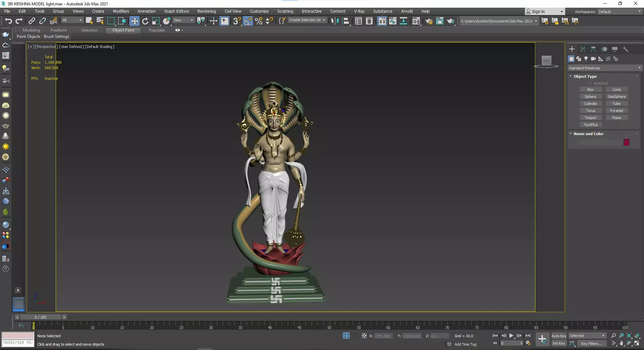This screenshot has width=644, height=350.
Task: Toggle Isolate Selection in status bar
Action: [346, 336]
